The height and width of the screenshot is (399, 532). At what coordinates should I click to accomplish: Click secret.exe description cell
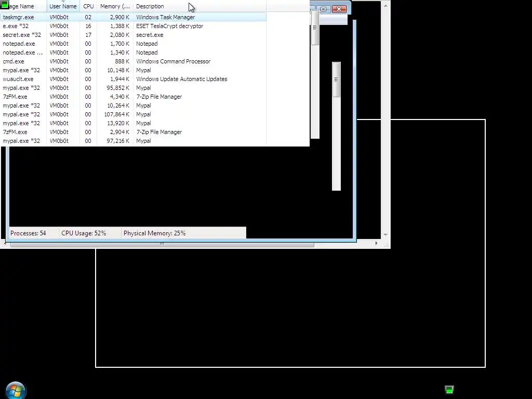[x=150, y=35]
